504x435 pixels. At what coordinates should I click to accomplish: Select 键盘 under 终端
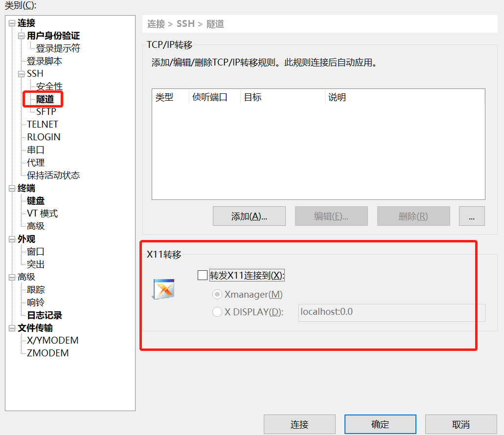click(36, 201)
